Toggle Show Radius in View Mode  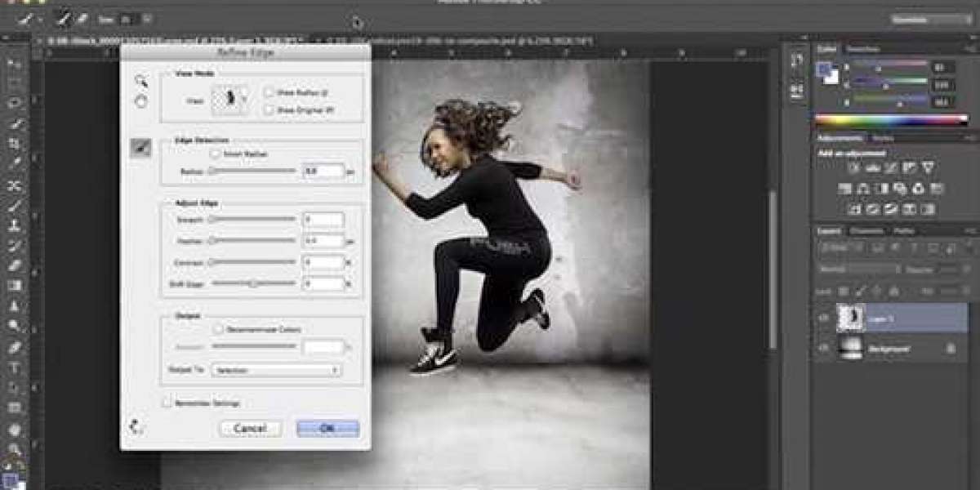pos(269,93)
